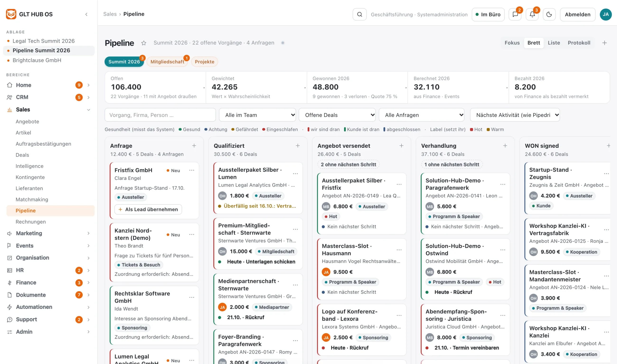Open the JA user avatar
This screenshot has height=364, width=617.
(605, 14)
